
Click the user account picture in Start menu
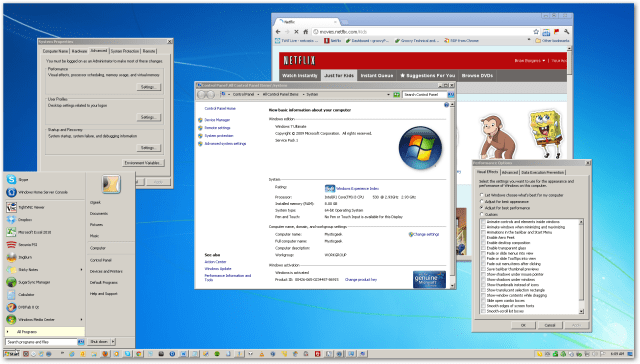[x=111, y=184]
